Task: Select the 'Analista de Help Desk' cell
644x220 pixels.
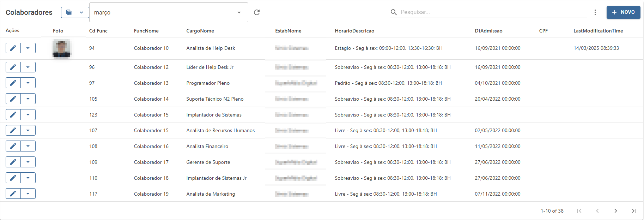Action: coord(211,48)
